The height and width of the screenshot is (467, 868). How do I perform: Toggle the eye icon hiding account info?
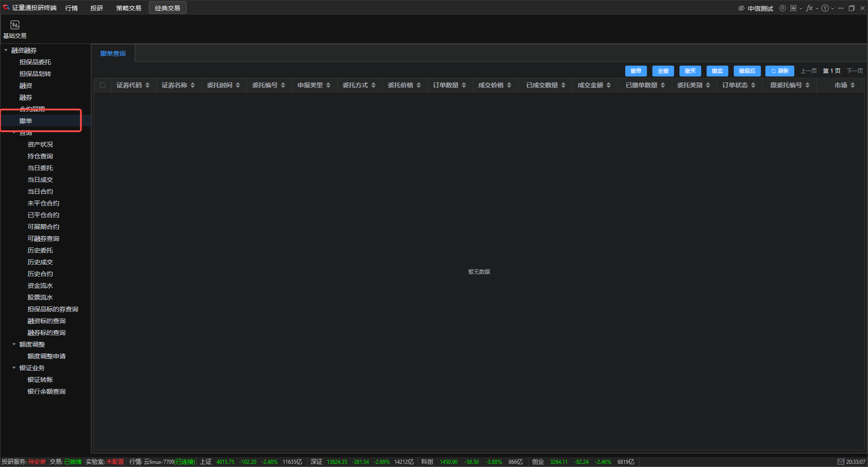pyautogui.click(x=741, y=8)
